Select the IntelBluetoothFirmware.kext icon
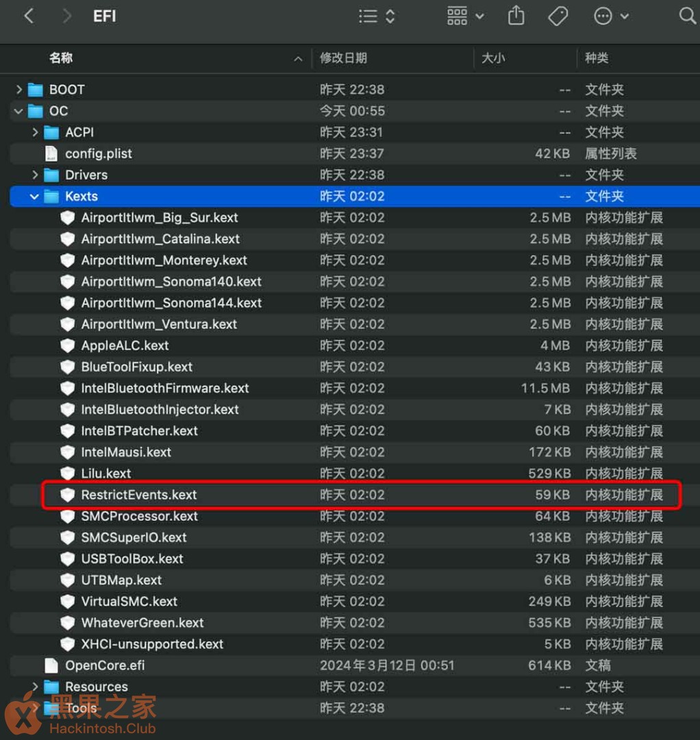This screenshot has width=700, height=740. click(67, 388)
